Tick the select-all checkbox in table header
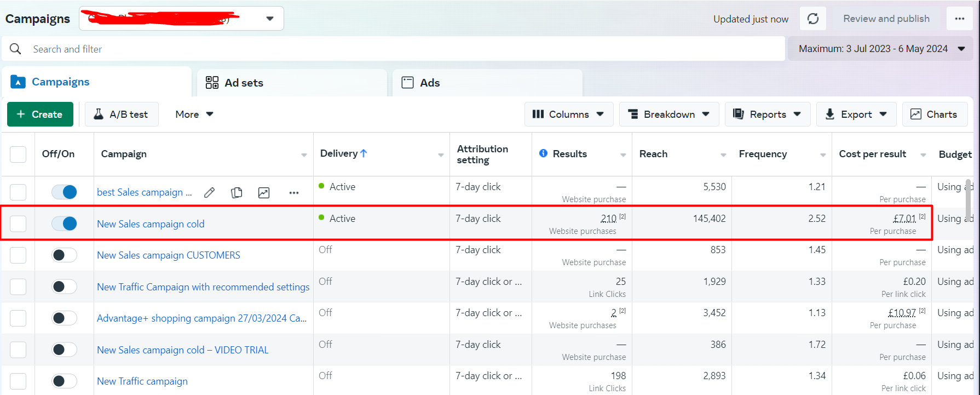This screenshot has width=980, height=395. click(18, 154)
